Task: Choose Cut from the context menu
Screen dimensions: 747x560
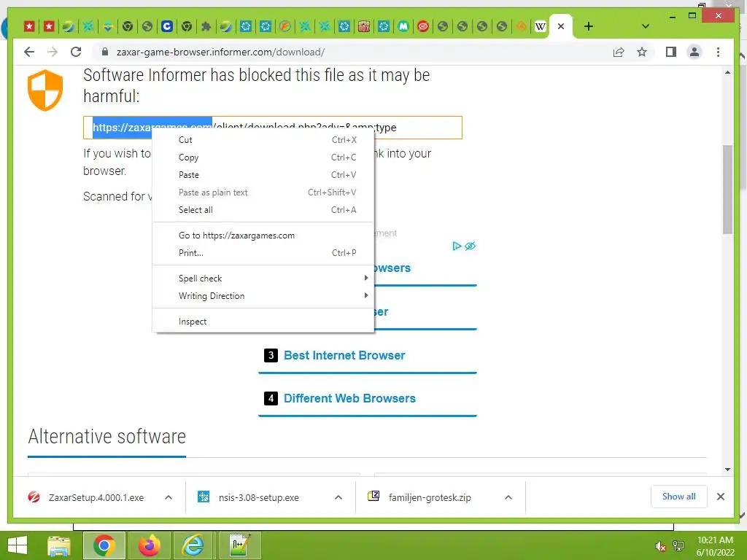Action: [x=263, y=140]
